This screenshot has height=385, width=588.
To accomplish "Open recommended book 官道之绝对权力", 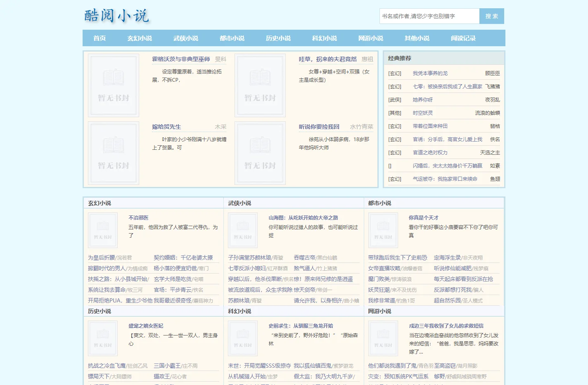I will click(x=430, y=152).
